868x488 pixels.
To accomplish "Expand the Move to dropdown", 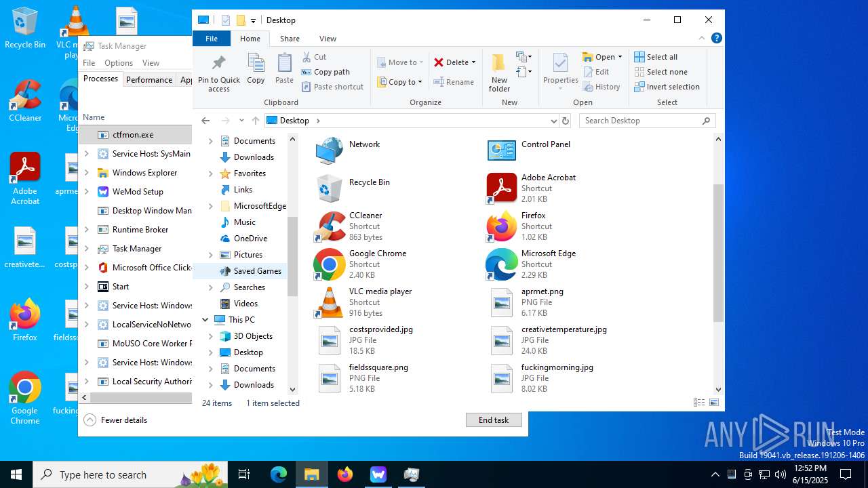I will pyautogui.click(x=421, y=62).
